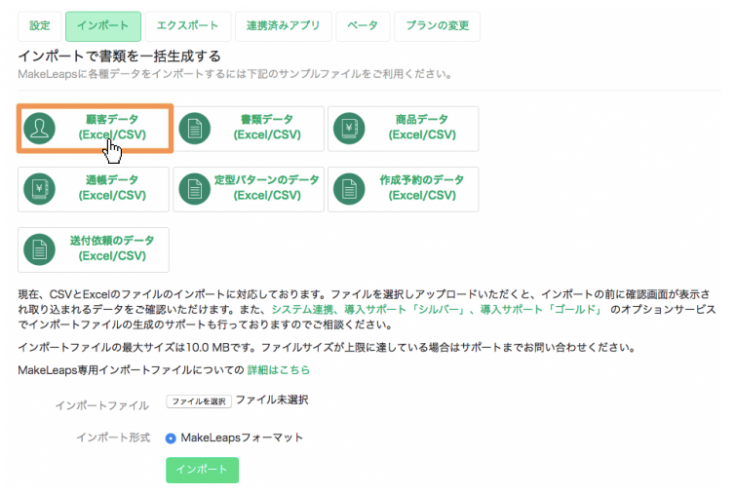Click the document icon for 送付依頼のデータ

[x=39, y=249]
